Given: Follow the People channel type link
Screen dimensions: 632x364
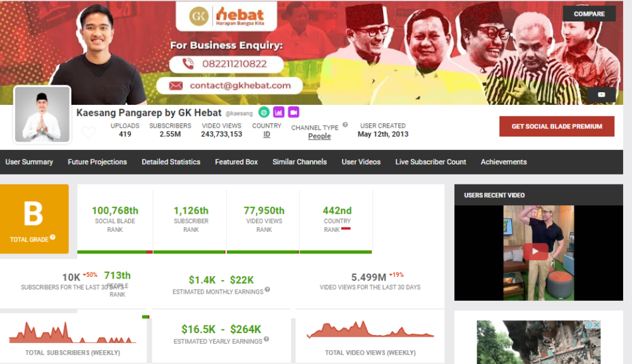Looking at the screenshot, I should click(319, 136).
